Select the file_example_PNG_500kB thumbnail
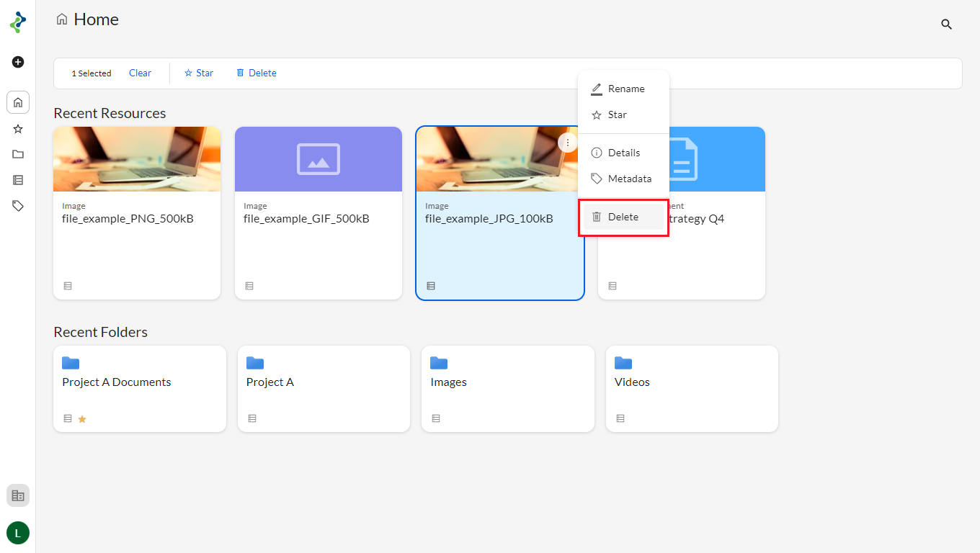The image size is (980, 553). point(137,159)
